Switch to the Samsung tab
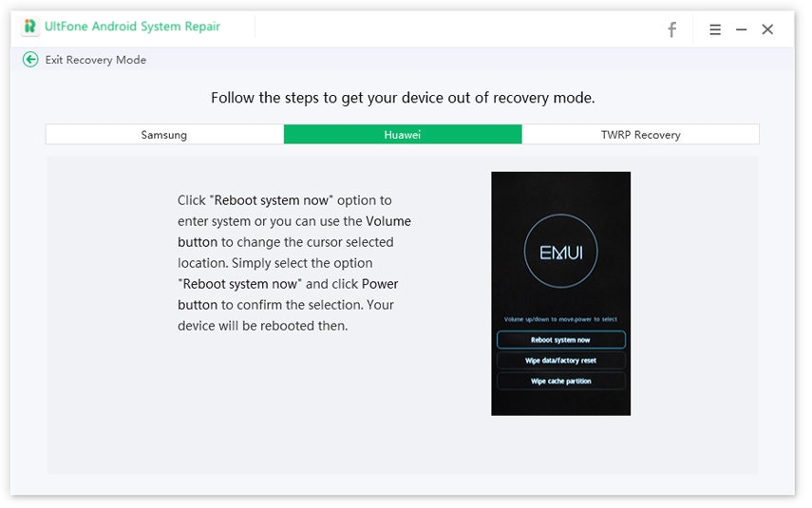 (x=164, y=135)
